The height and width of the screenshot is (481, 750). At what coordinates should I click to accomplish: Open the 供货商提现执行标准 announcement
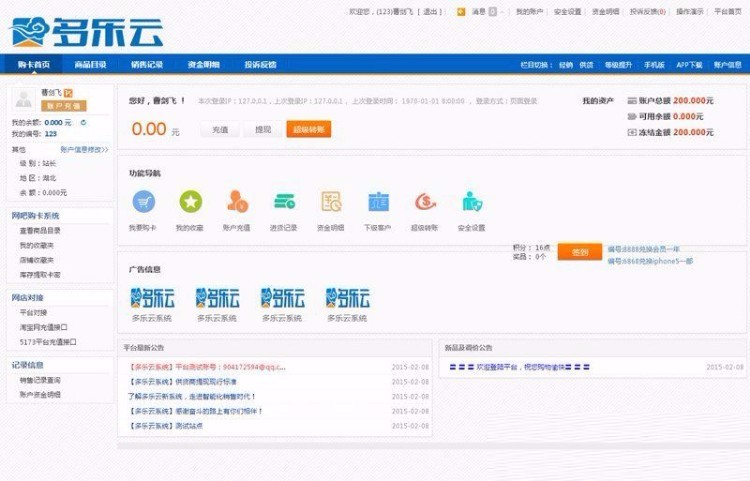click(183, 382)
